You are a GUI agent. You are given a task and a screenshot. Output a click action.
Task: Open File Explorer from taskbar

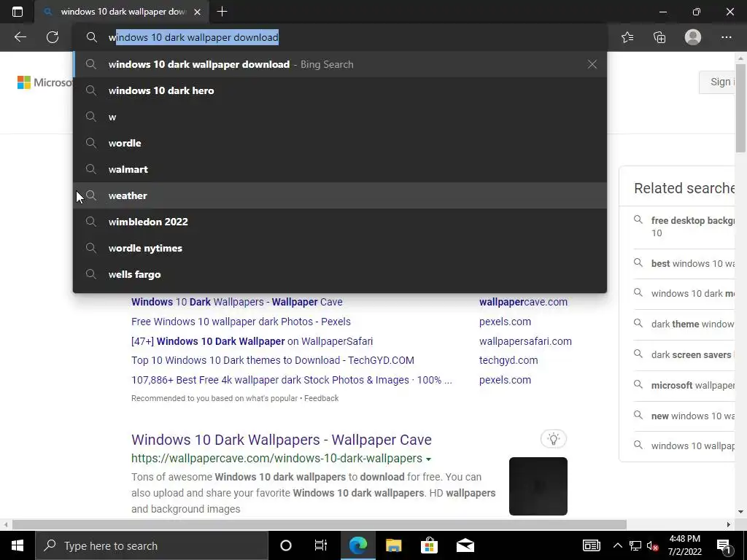coord(393,545)
